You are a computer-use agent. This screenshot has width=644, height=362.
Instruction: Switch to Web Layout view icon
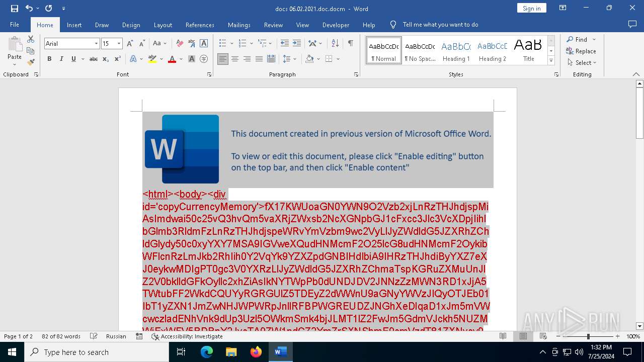pyautogui.click(x=543, y=336)
